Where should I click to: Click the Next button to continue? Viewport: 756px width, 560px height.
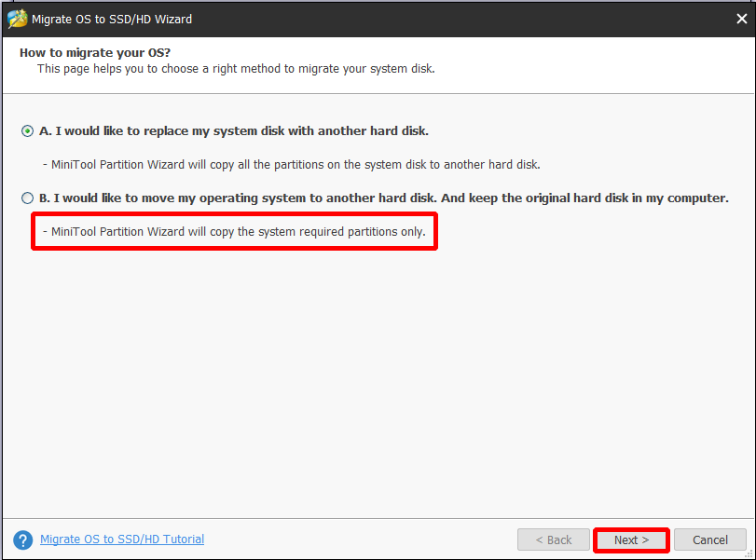[631, 540]
